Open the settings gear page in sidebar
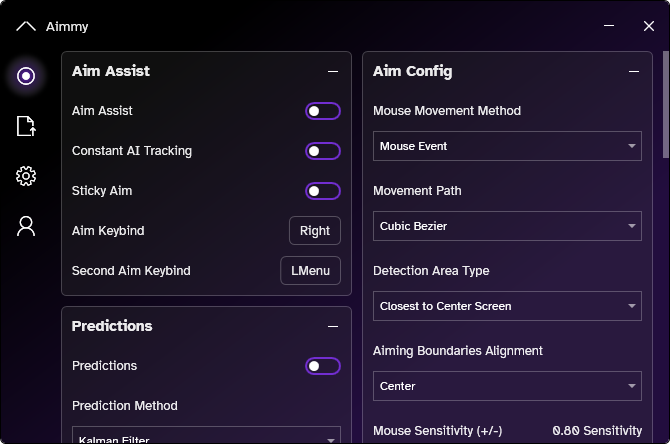The width and height of the screenshot is (670, 444). [26, 176]
